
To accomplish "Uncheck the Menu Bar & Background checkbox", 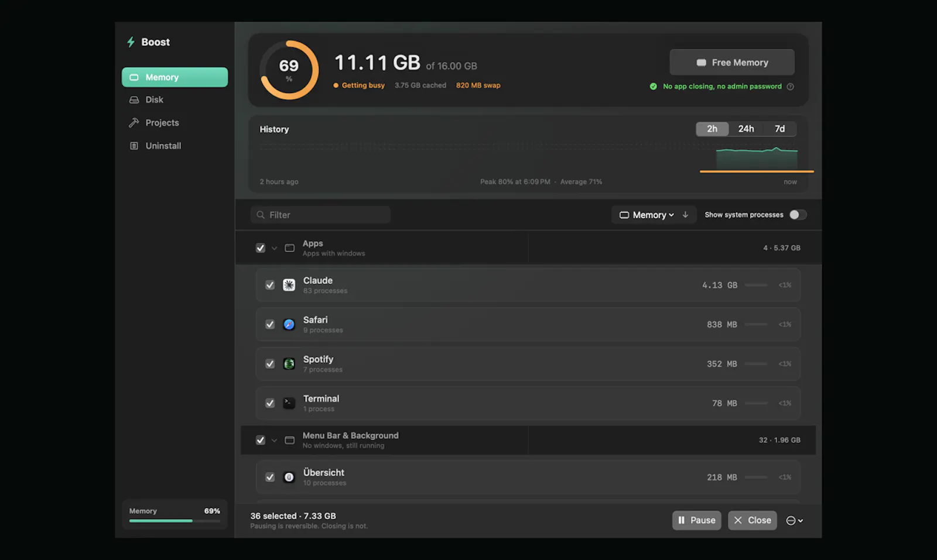I will [261, 440].
